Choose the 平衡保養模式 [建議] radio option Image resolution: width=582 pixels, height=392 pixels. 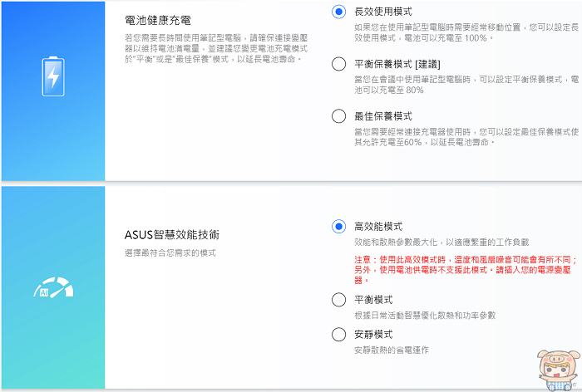[x=338, y=64]
